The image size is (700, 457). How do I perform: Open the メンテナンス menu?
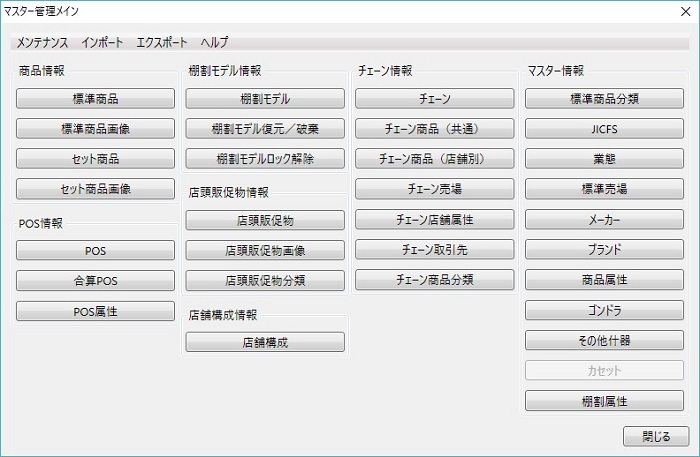click(43, 42)
